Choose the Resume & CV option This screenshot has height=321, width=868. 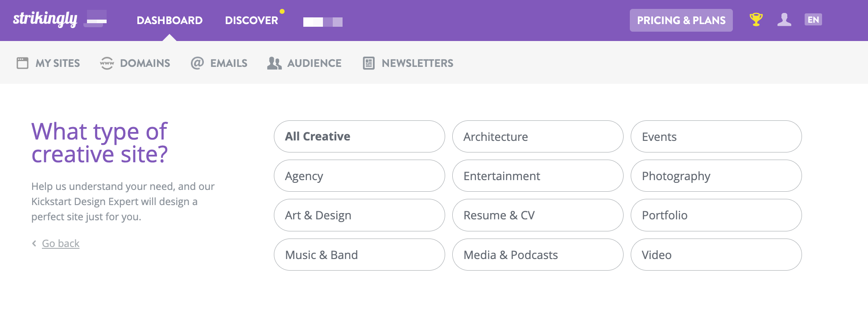[537, 215]
